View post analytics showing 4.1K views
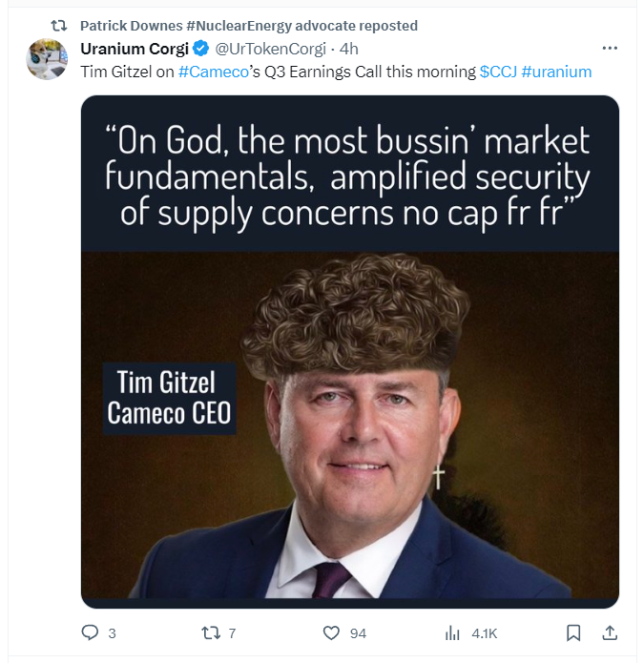This screenshot has height=663, width=644. pos(454,632)
